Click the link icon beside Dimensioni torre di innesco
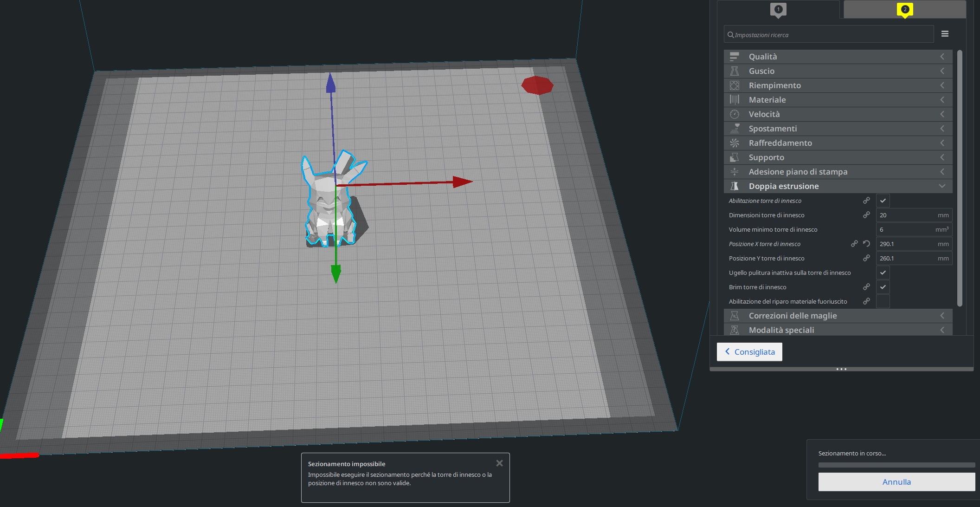 (x=866, y=215)
